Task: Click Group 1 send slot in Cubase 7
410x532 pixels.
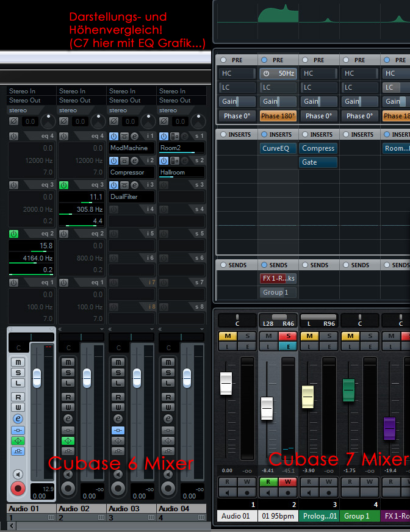Action: coord(278,292)
